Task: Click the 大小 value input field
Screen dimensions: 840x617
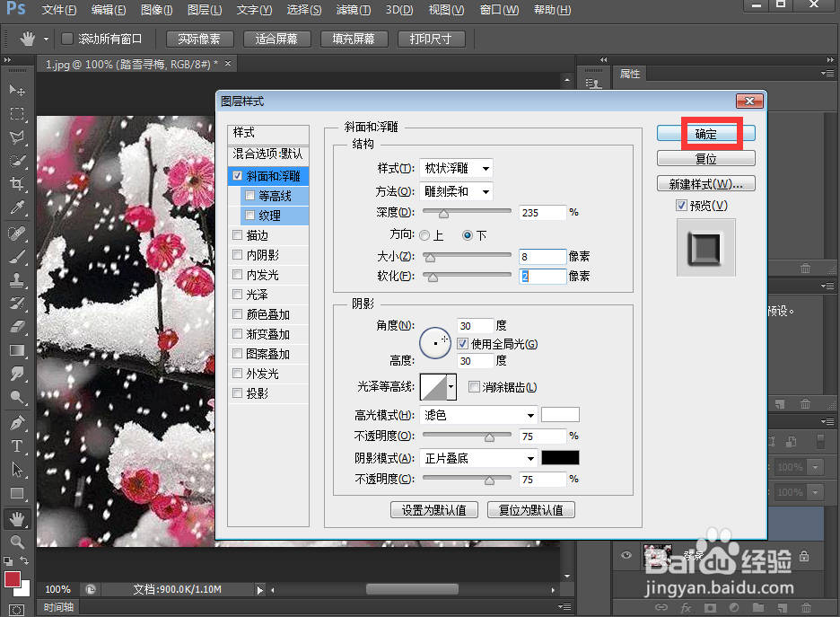Action: click(x=542, y=257)
